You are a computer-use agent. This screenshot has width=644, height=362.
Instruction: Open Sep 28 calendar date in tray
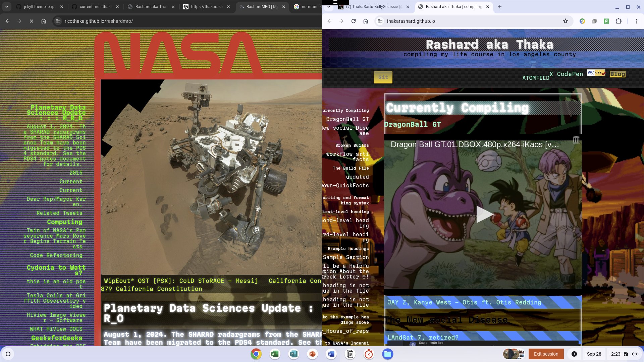(594, 354)
